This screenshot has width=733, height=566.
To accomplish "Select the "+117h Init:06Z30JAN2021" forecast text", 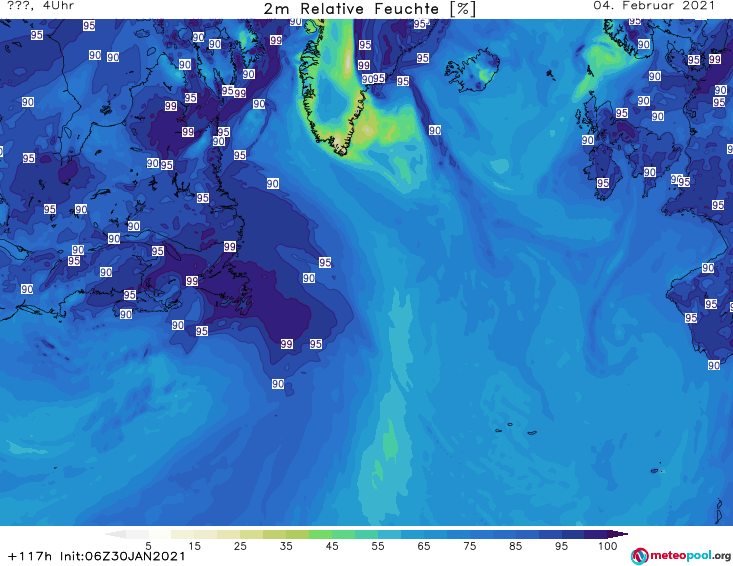I will pyautogui.click(x=97, y=556).
